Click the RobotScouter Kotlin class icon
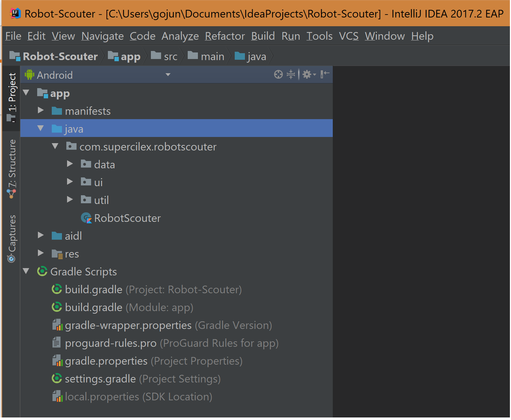Viewport: 511px width, 420px height. tap(86, 218)
